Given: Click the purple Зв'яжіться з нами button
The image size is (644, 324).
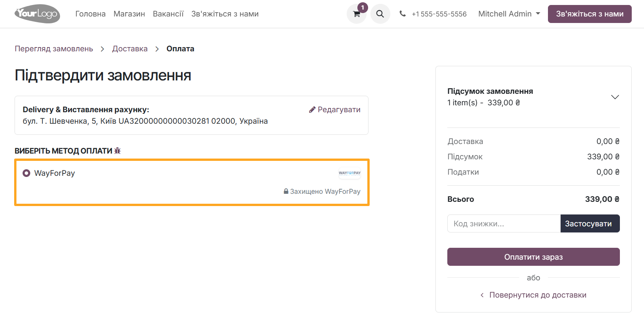Looking at the screenshot, I should [x=589, y=14].
